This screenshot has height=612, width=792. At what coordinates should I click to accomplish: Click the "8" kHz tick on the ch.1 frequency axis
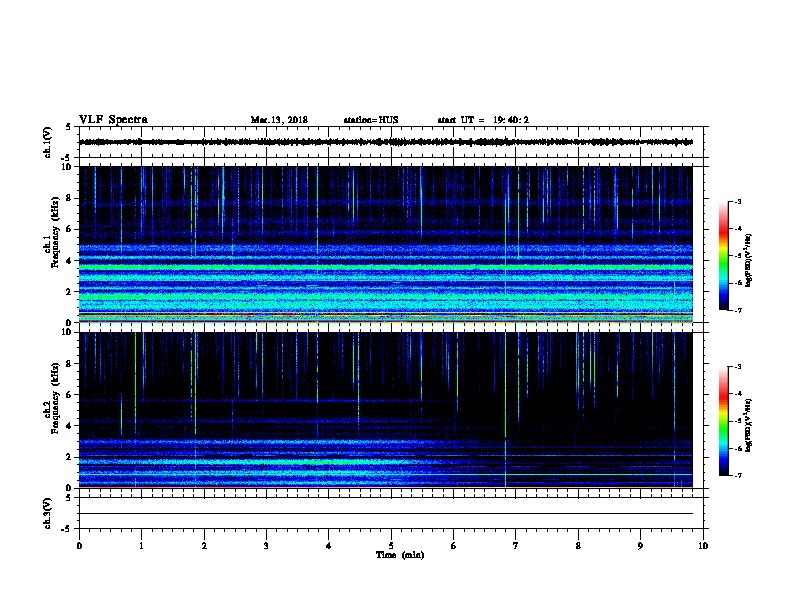(69, 198)
